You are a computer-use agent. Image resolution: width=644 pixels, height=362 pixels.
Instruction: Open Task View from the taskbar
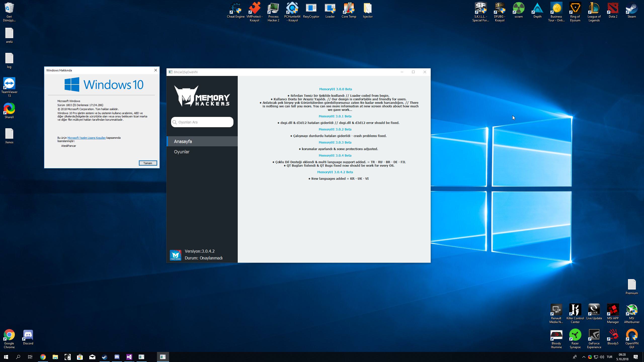point(30,357)
